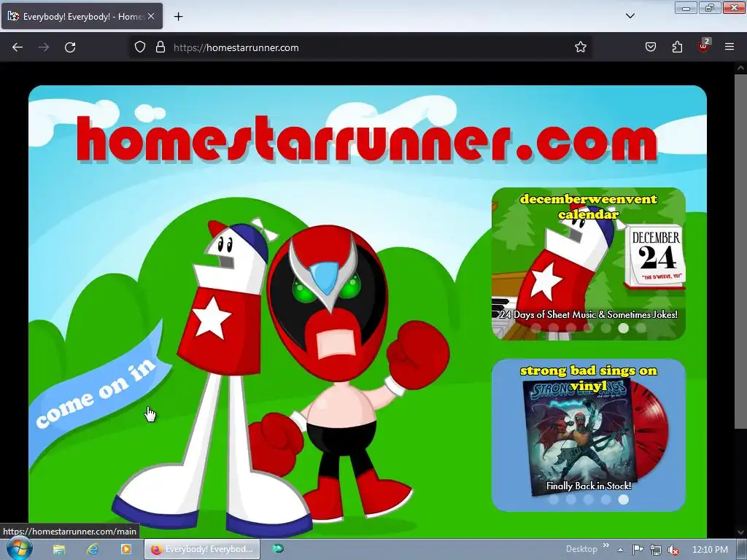Open the strong bad sings on vinyl card
The image size is (747, 560).
pos(589,435)
